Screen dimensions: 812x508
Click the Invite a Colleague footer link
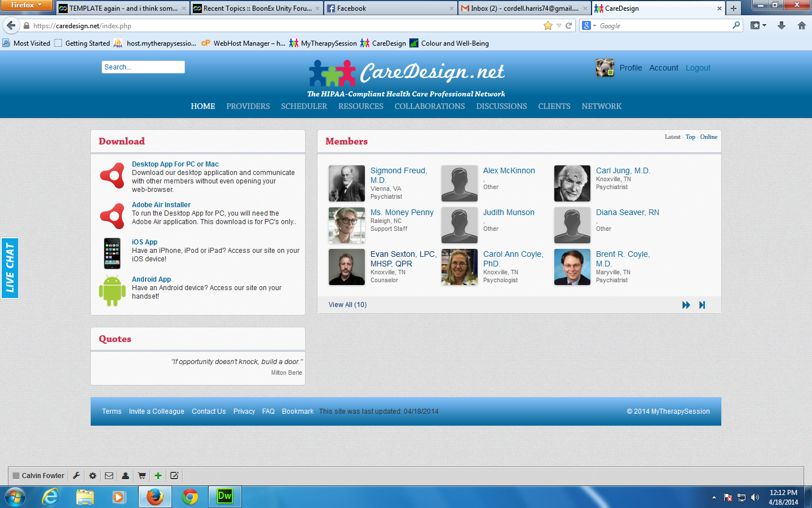[156, 411]
